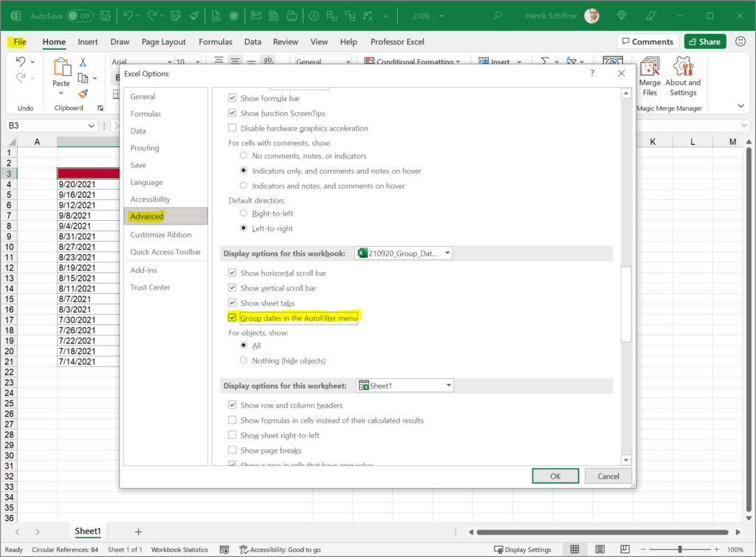Viewport: 756px width, 557px height.
Task: Click the Excel app icon in title bar
Action: point(16,16)
